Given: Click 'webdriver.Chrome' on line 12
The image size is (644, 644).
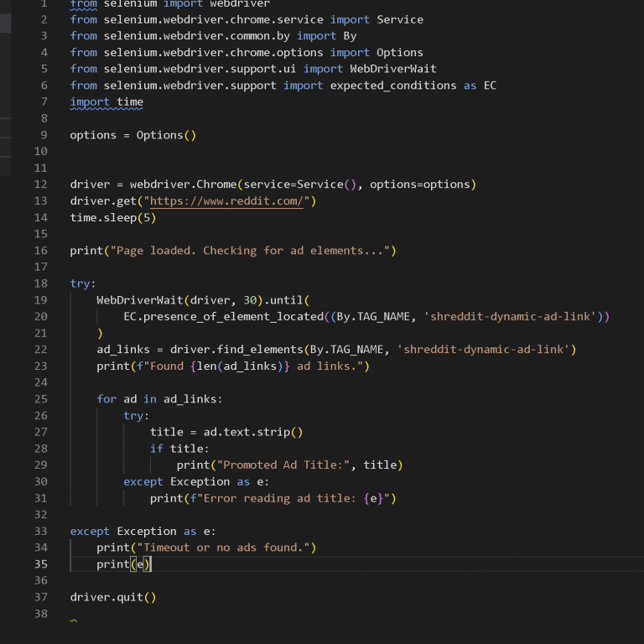Looking at the screenshot, I should click(x=183, y=184).
